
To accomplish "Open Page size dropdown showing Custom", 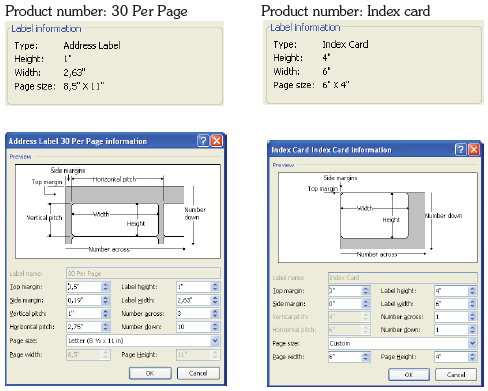I will click(x=472, y=343).
